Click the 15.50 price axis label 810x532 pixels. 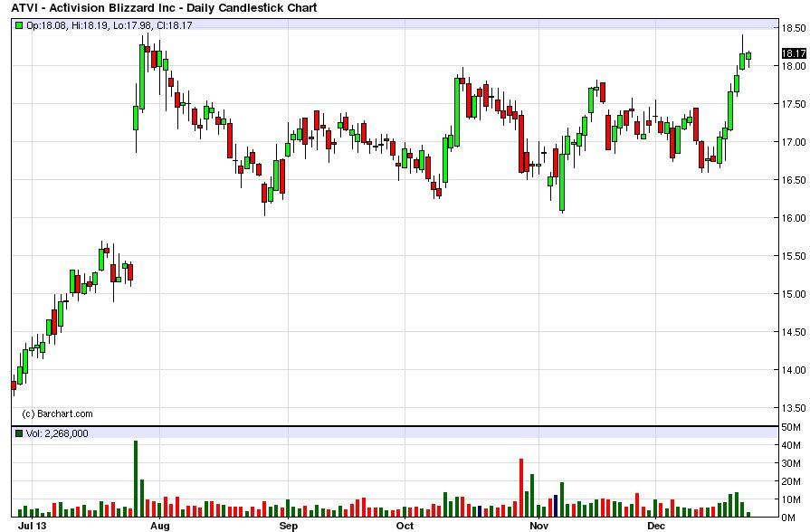[x=794, y=256]
